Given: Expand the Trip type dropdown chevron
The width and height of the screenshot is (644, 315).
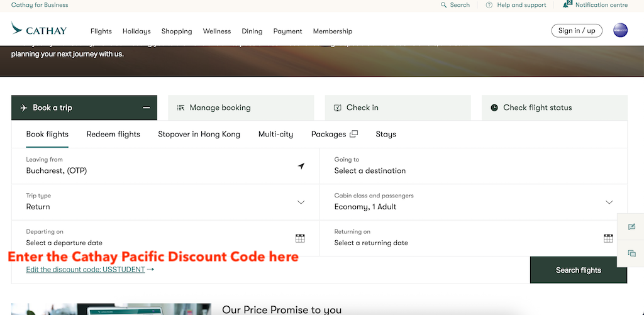Looking at the screenshot, I should pos(301,202).
